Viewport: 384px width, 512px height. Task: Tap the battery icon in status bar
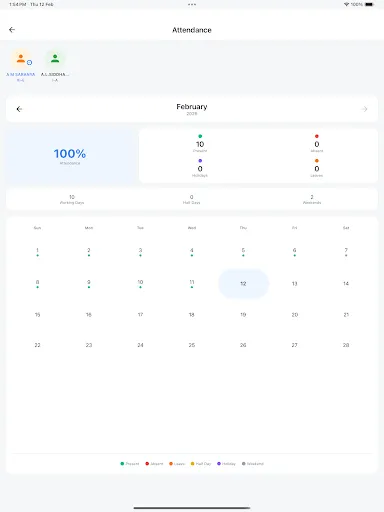point(369,4)
